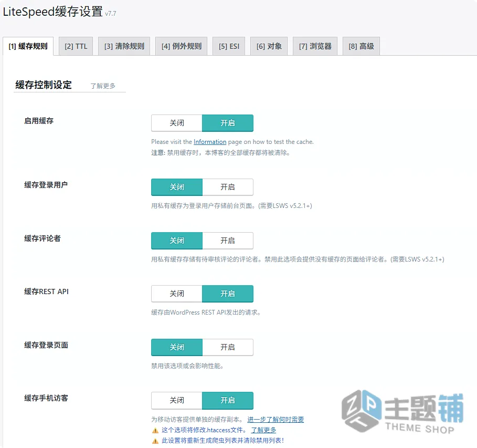Click 了解更多 next to 缓存控制设定
This screenshot has width=477, height=448.
(x=103, y=86)
